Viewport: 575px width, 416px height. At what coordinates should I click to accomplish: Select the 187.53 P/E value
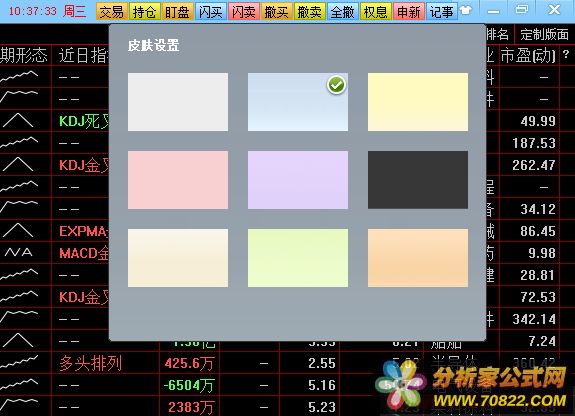coord(534,143)
